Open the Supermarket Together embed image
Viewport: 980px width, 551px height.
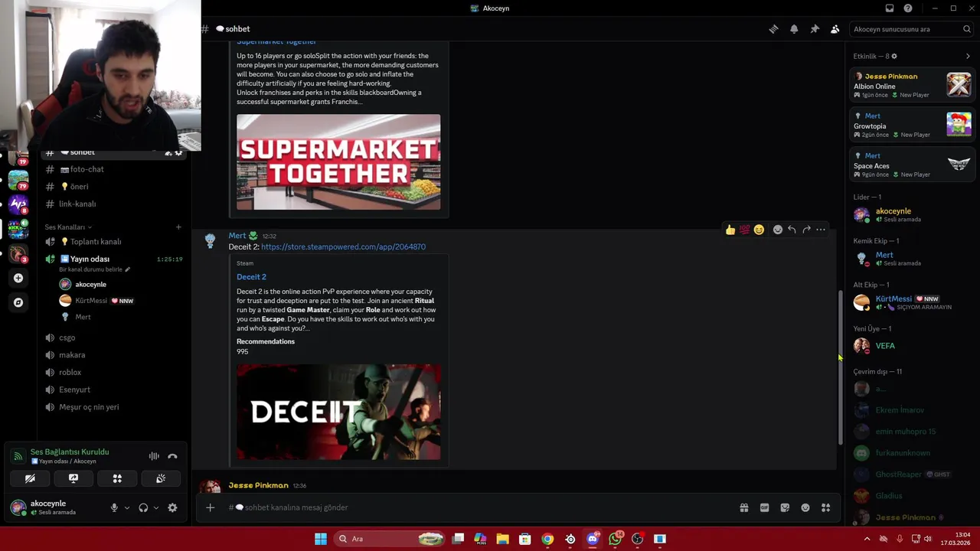[338, 162]
